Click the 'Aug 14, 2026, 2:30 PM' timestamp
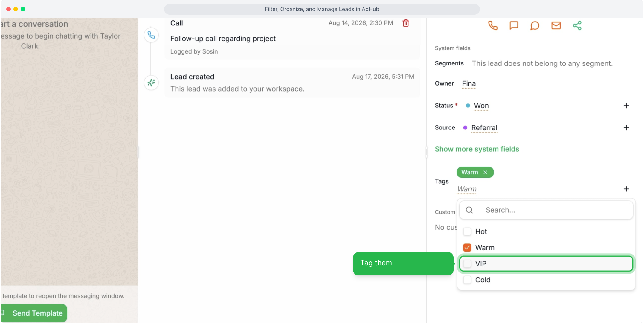 point(361,23)
